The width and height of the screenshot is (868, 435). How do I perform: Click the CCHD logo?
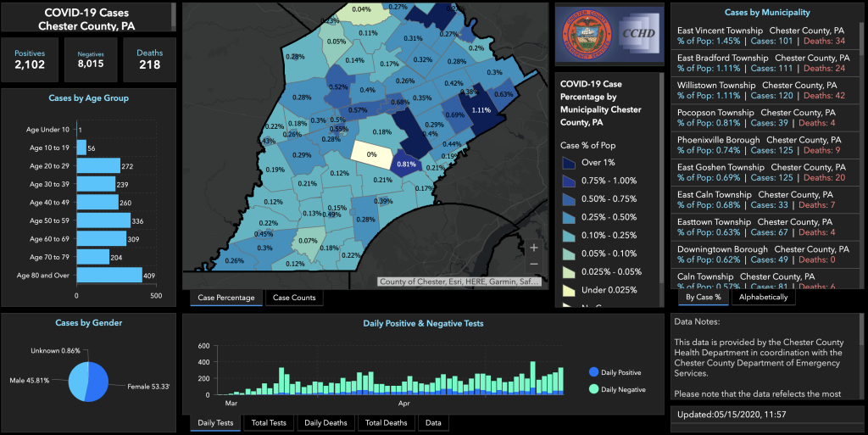tap(638, 34)
